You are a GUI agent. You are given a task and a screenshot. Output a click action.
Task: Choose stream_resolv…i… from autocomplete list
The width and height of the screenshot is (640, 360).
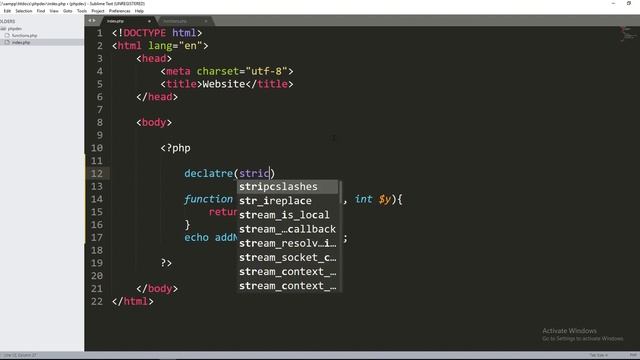click(x=288, y=244)
